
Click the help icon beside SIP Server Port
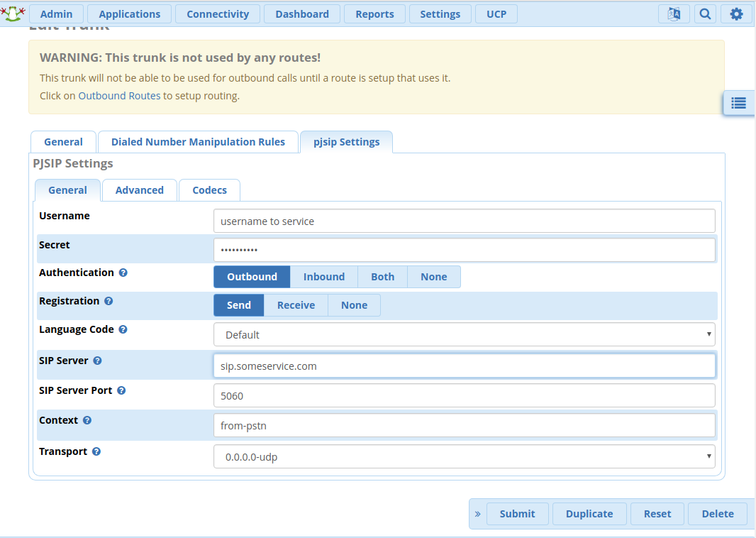point(121,390)
